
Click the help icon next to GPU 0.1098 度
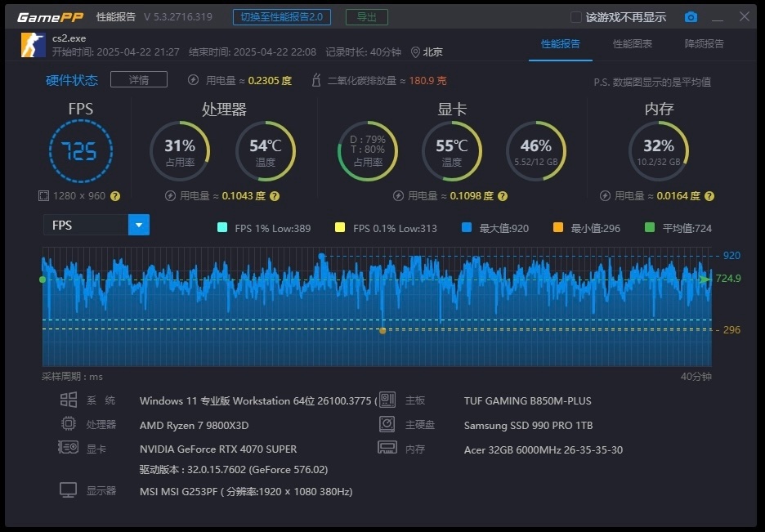pyautogui.click(x=503, y=196)
